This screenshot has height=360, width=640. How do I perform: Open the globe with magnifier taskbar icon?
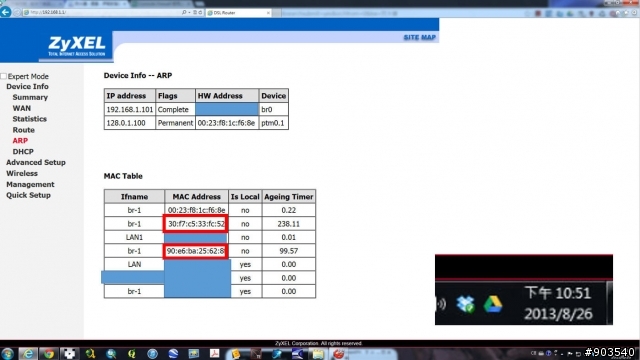click(111, 353)
